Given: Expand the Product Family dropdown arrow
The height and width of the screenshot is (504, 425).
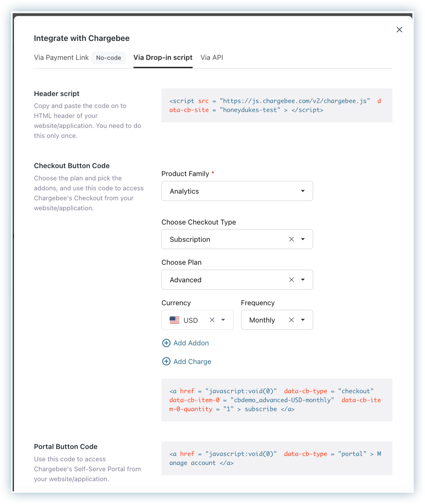Looking at the screenshot, I should click(303, 191).
